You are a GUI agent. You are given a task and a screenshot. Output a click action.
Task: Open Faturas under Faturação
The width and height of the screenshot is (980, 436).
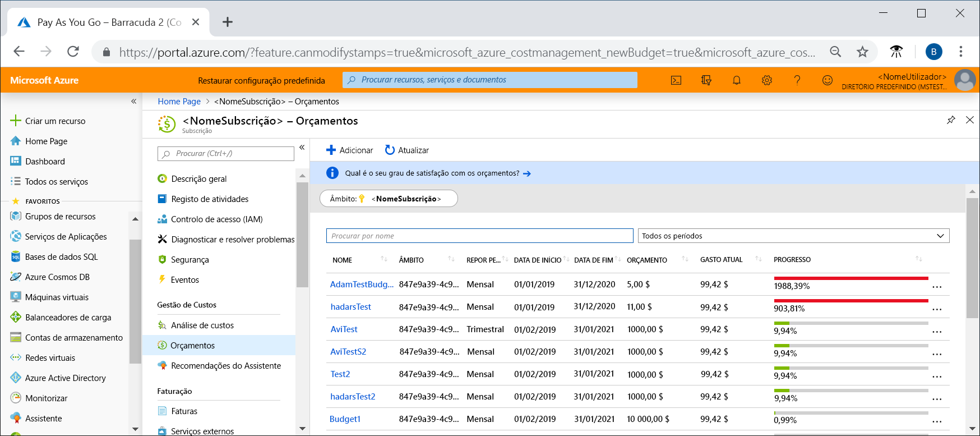(178, 411)
